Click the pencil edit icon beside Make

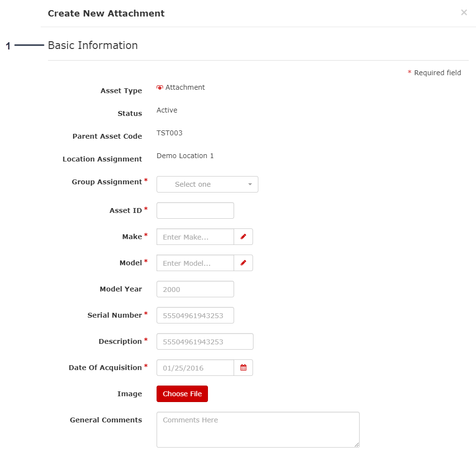coord(243,237)
